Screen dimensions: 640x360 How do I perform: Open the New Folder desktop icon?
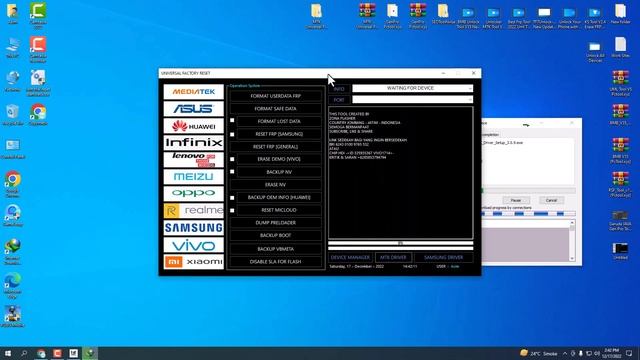620,14
